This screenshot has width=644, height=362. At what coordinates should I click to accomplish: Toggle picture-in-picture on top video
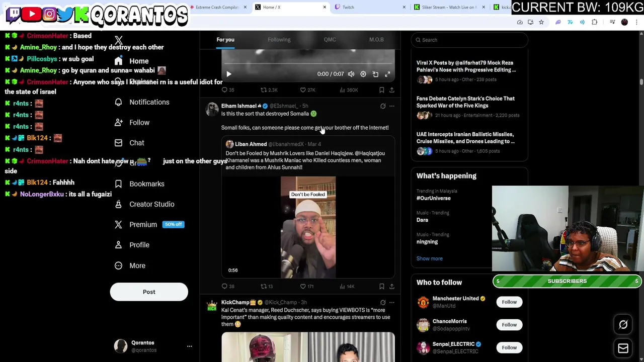(375, 74)
